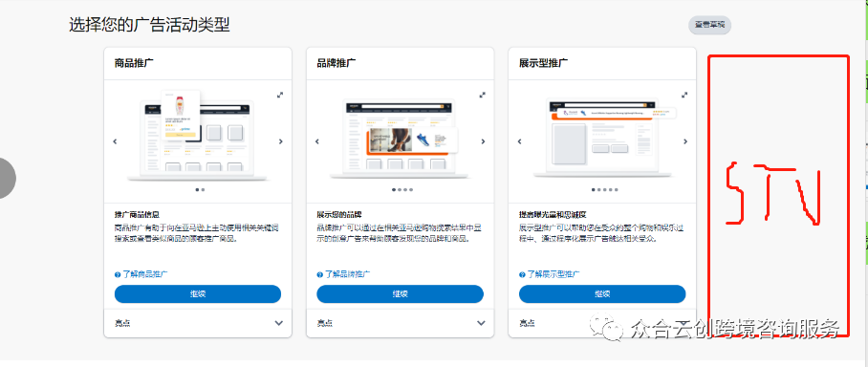Continue with 品牌推广 campaign

point(400,294)
